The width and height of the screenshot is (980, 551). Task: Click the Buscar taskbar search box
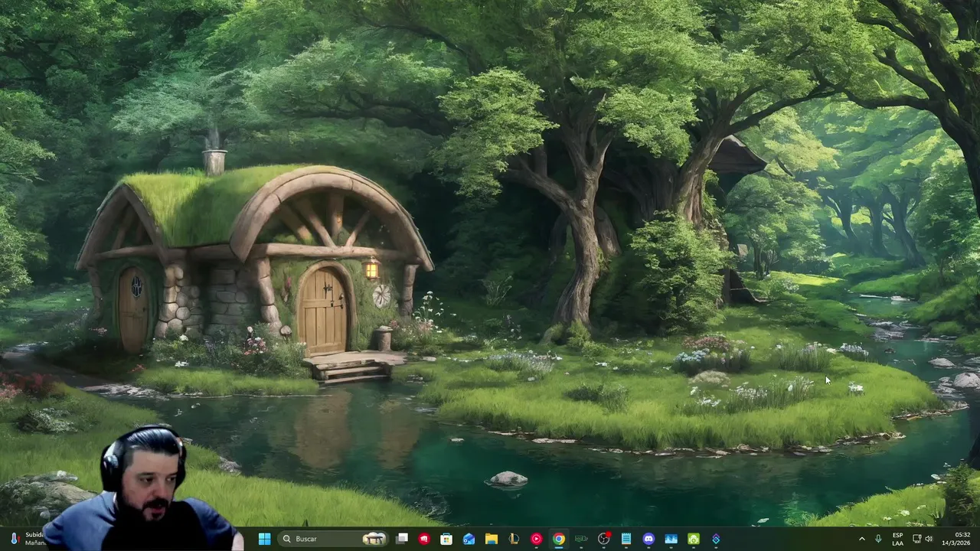tap(332, 539)
